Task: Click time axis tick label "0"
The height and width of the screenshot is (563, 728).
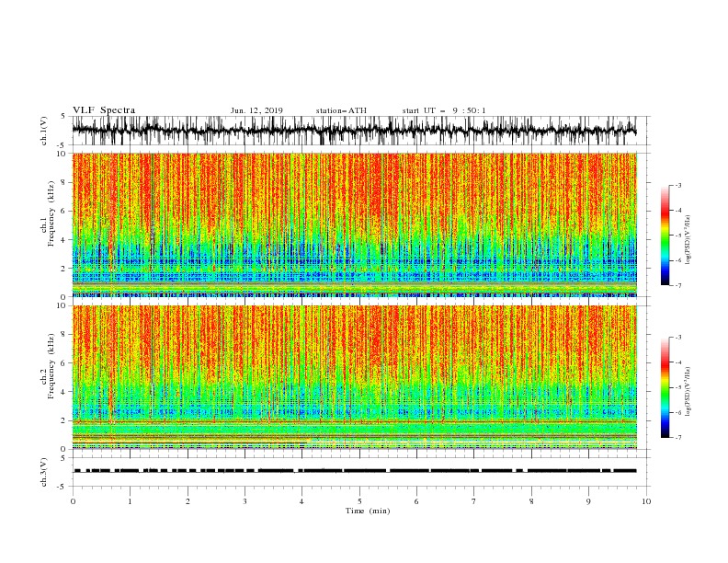Action: pos(73,501)
